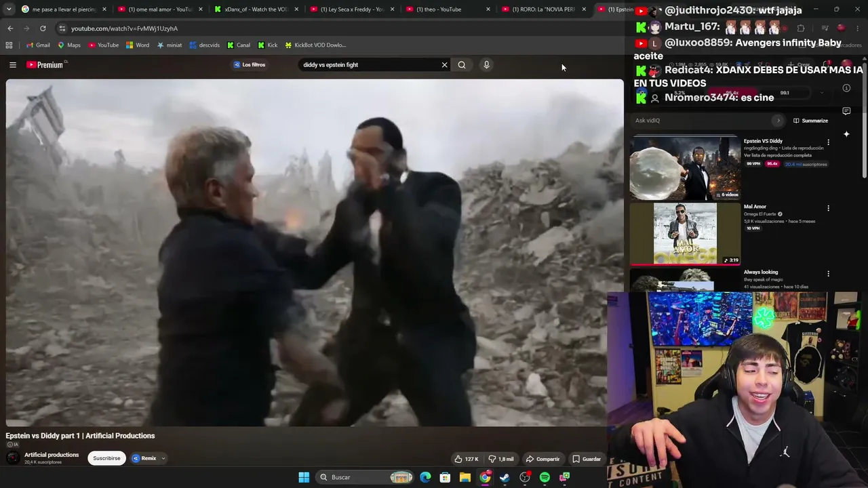This screenshot has height=488, width=868.
Task: Type a question in Ask vidIQ field
Action: 702,121
